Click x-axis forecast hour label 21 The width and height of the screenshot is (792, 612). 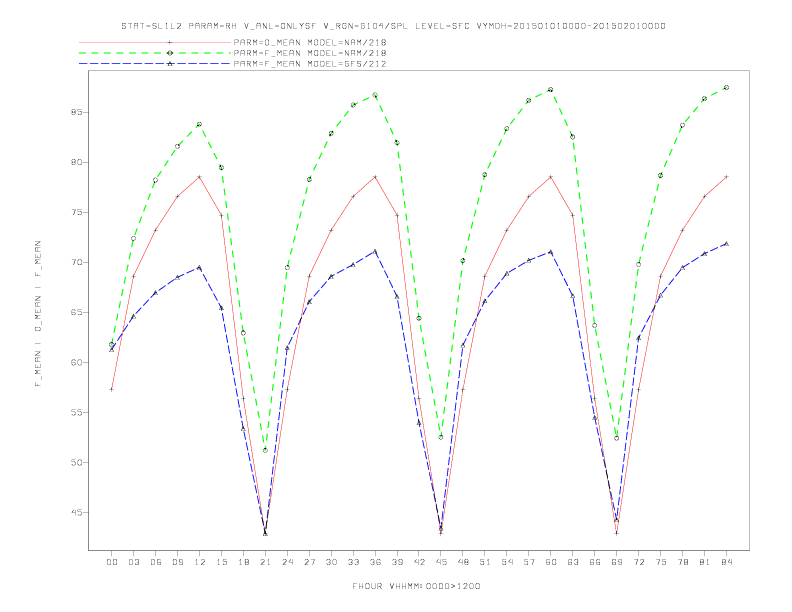pos(265,562)
